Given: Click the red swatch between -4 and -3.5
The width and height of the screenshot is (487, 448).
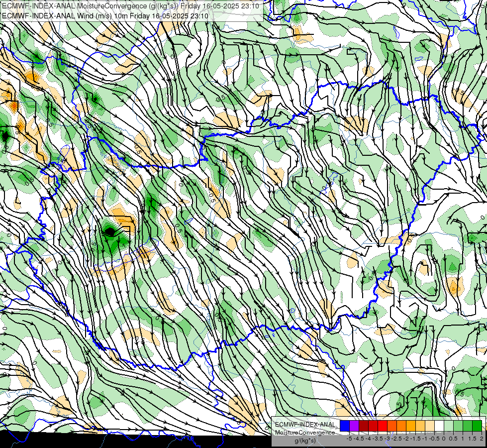Looking at the screenshot, I should click(x=373, y=426).
